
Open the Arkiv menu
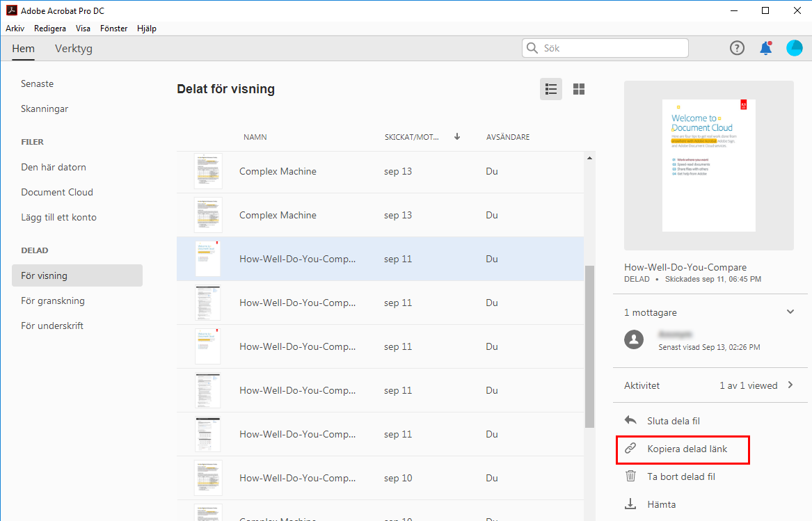click(15, 29)
